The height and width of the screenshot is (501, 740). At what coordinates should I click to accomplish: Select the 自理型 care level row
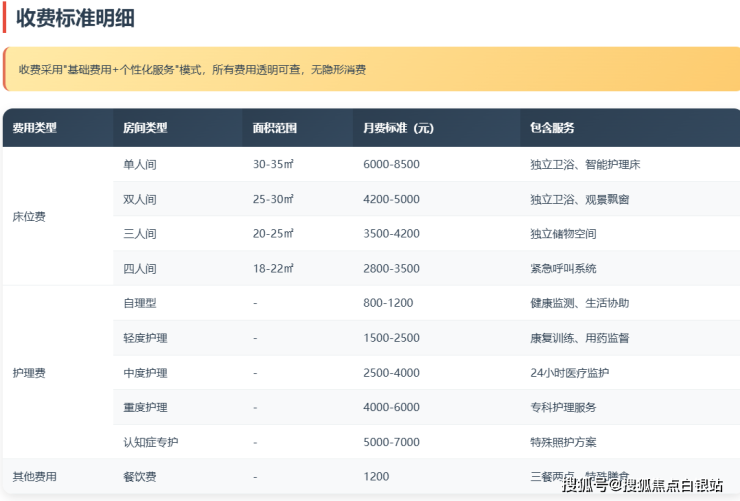pyautogui.click(x=140, y=303)
